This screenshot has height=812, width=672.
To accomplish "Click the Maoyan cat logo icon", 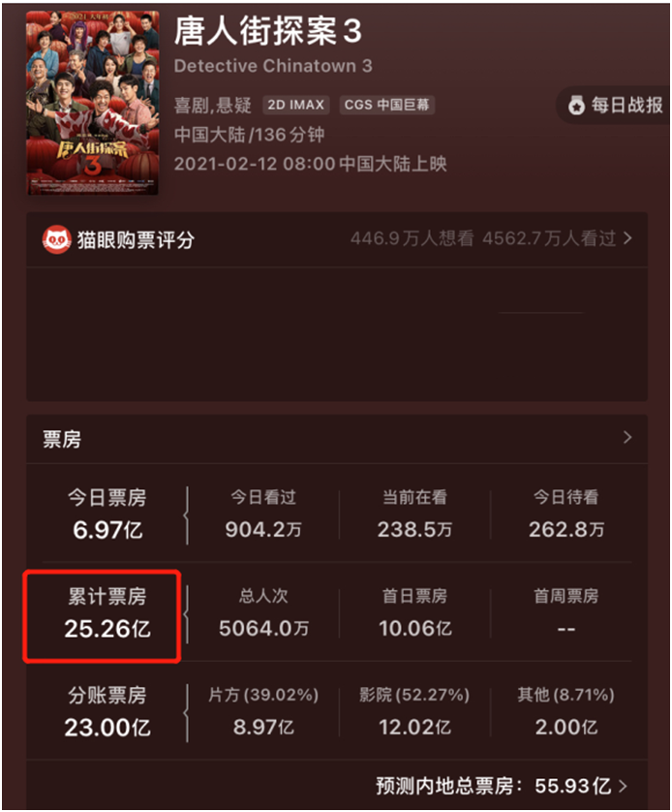I will point(56,239).
